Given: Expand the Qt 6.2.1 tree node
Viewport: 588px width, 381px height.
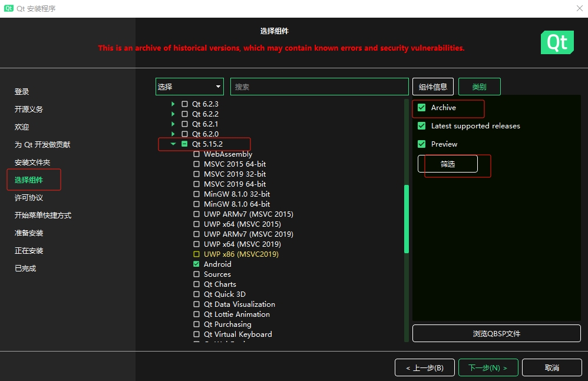Looking at the screenshot, I should click(x=173, y=124).
